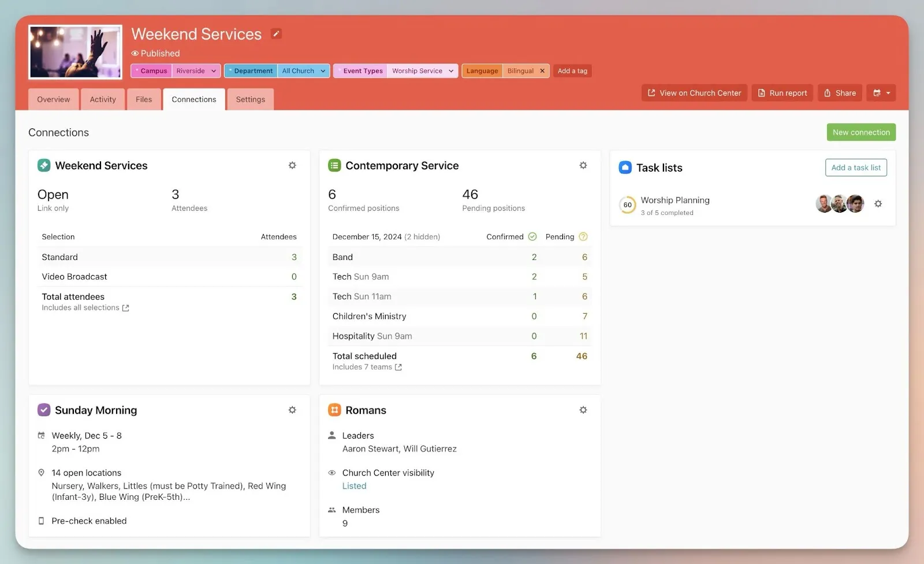Screen dimensions: 924x564
Task: Switch to the Settings tab
Action: (250, 99)
